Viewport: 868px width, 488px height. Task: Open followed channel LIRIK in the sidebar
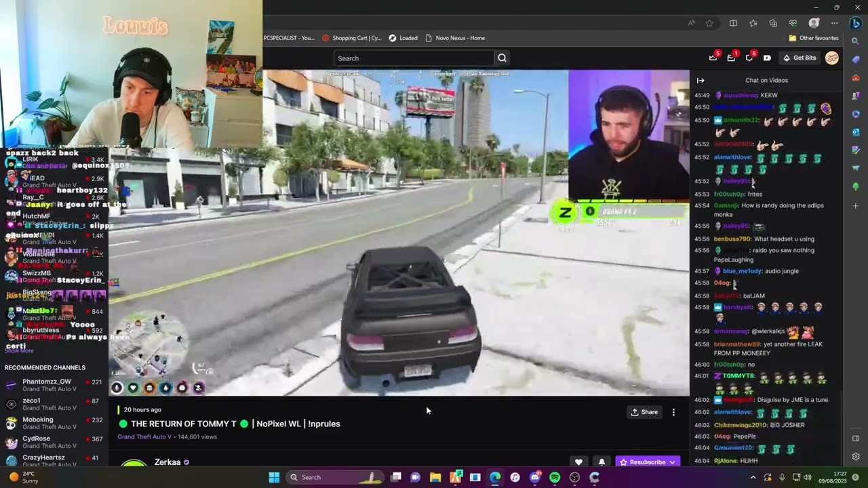click(x=53, y=163)
